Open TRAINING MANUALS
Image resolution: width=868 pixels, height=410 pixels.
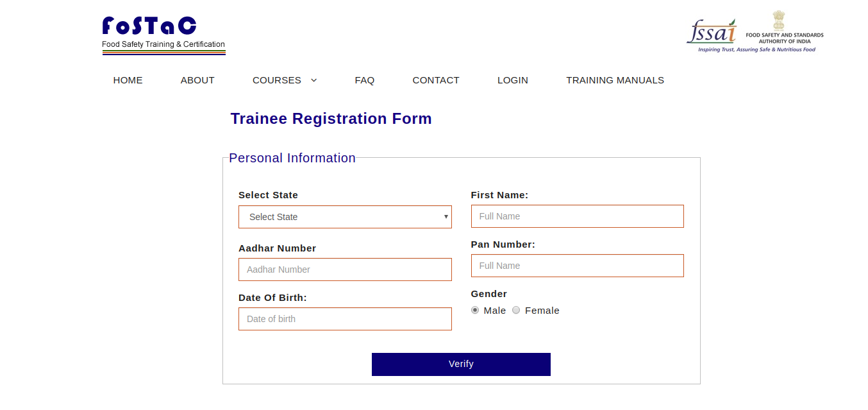pyautogui.click(x=615, y=80)
